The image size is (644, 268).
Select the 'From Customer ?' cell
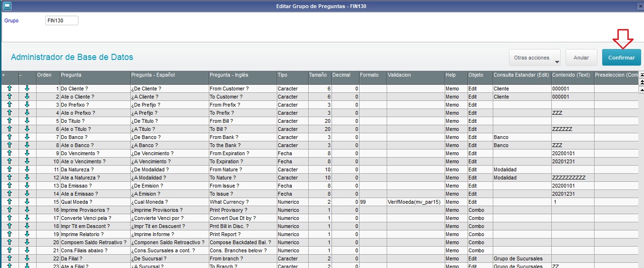pos(243,89)
